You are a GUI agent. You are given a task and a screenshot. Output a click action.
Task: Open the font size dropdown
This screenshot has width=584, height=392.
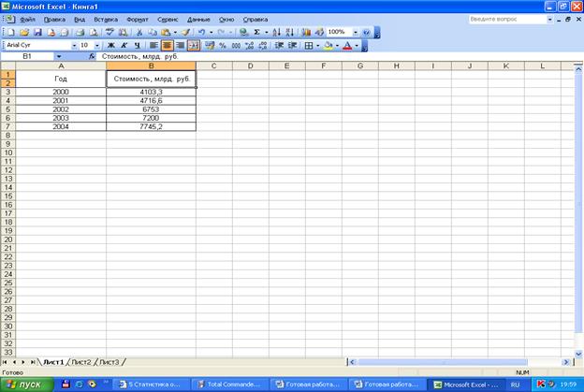pos(96,46)
